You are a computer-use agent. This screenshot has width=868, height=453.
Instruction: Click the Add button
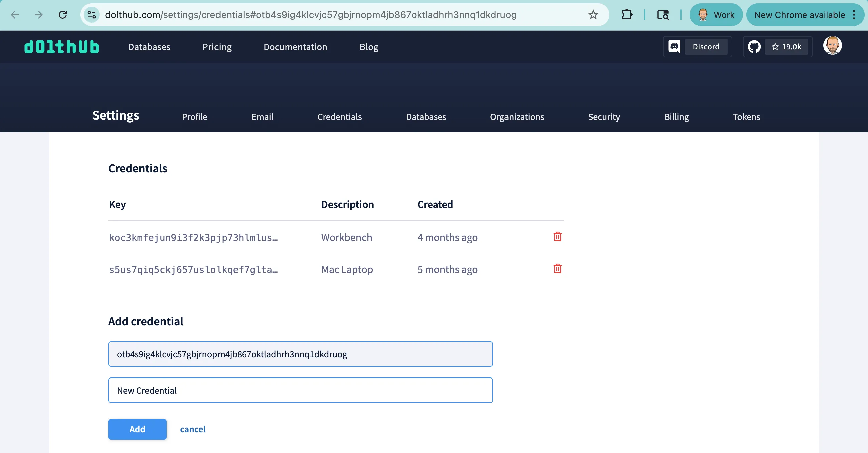coord(137,429)
